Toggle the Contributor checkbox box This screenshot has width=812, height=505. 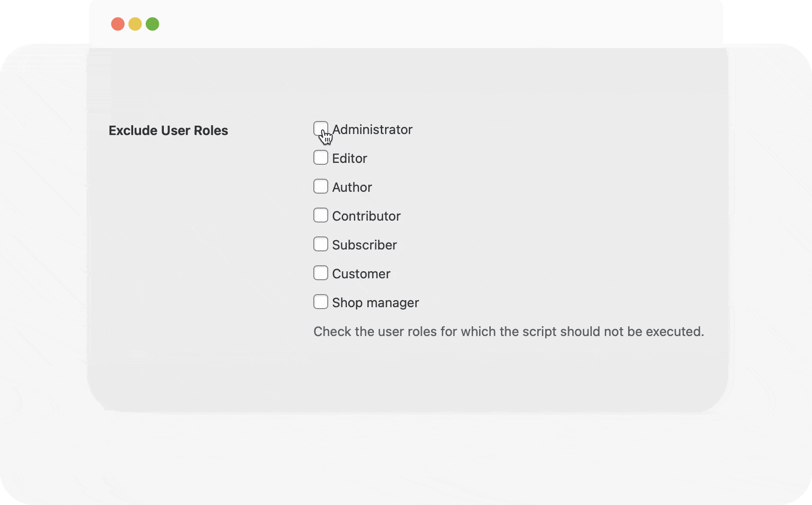click(321, 215)
